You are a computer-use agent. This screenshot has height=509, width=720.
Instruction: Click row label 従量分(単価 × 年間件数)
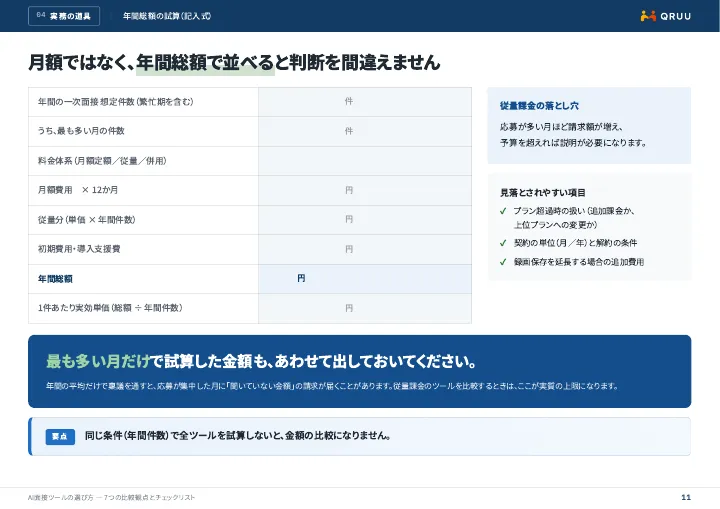pyautogui.click(x=87, y=220)
